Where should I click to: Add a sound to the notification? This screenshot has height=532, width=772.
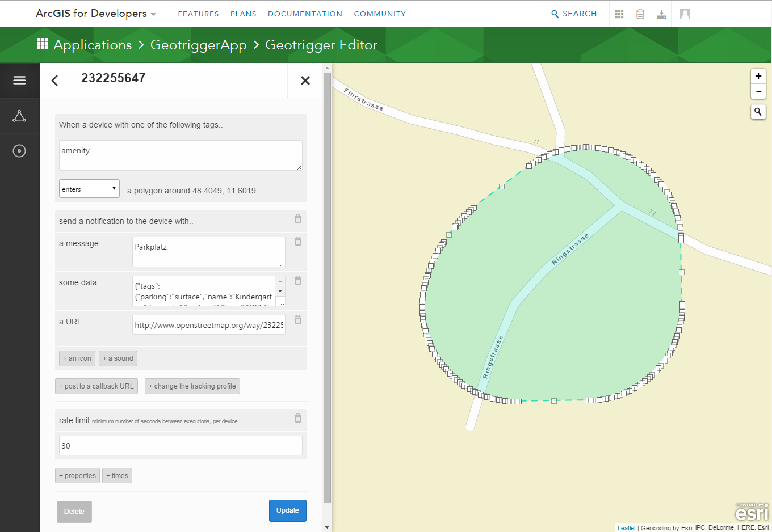(118, 358)
